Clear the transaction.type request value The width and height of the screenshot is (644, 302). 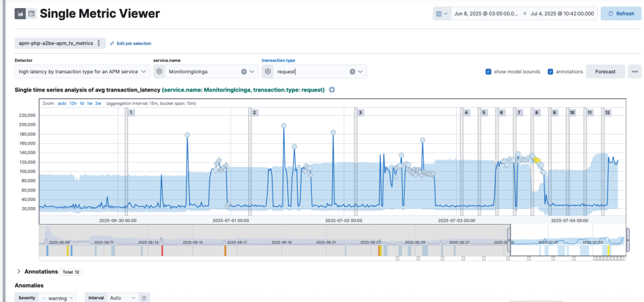[352, 71]
